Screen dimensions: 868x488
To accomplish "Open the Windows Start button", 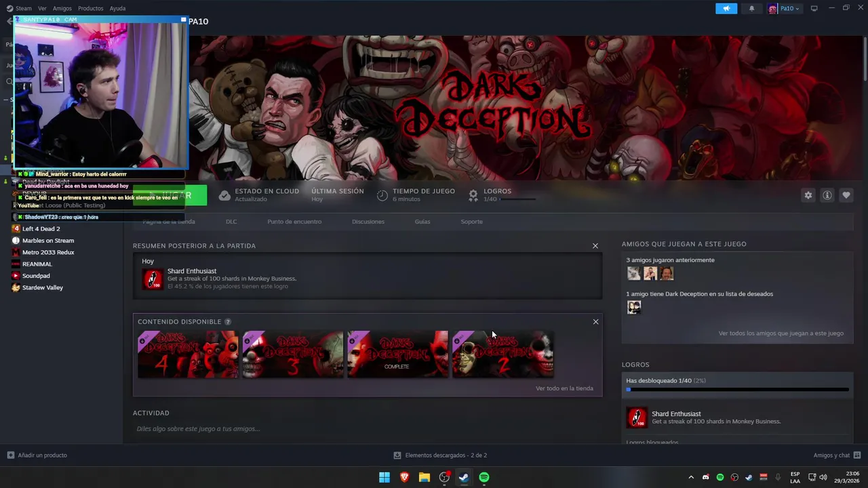I will coord(384,477).
